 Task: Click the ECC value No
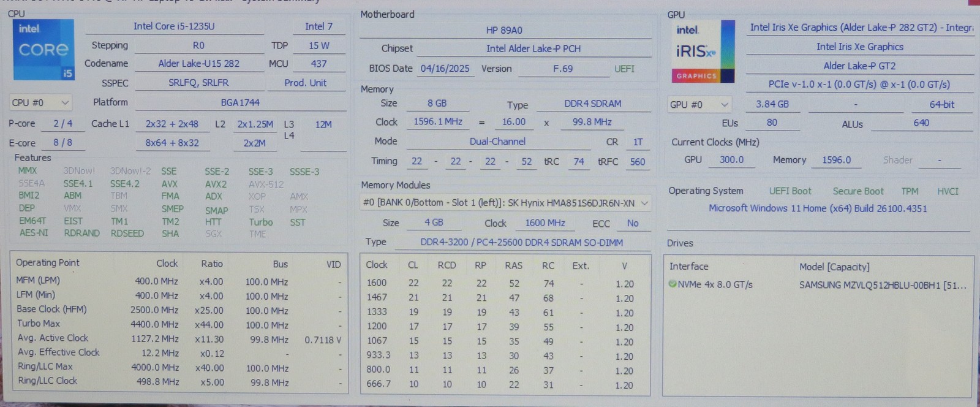pos(633,223)
